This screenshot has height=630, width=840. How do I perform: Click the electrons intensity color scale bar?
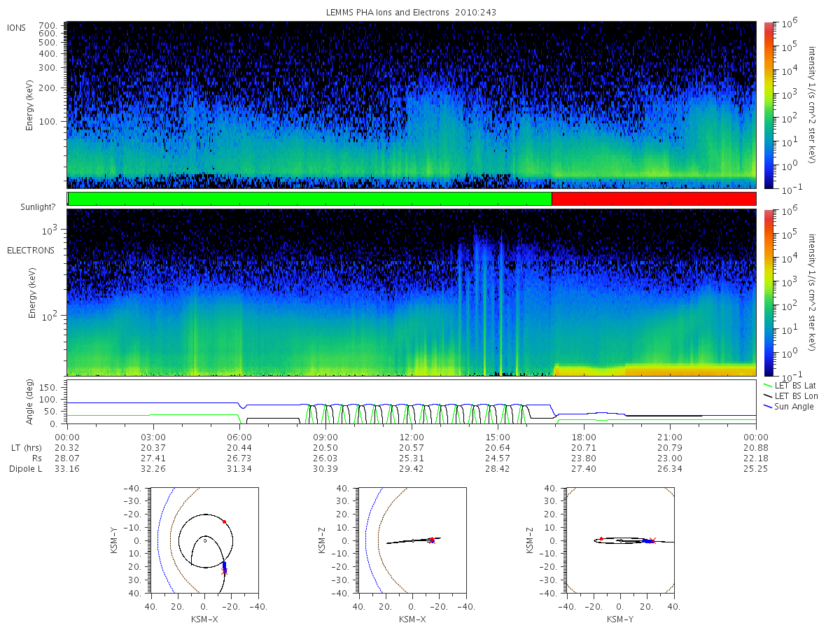tap(769, 293)
